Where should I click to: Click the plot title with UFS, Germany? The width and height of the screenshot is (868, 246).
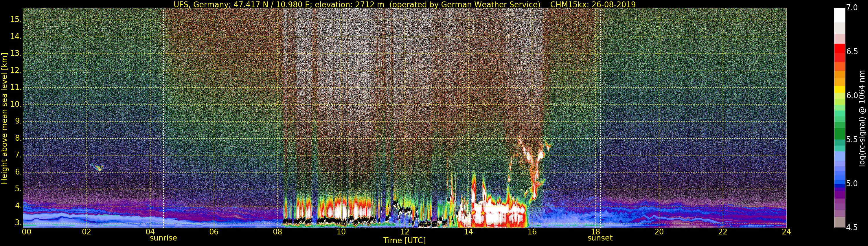click(x=404, y=4)
